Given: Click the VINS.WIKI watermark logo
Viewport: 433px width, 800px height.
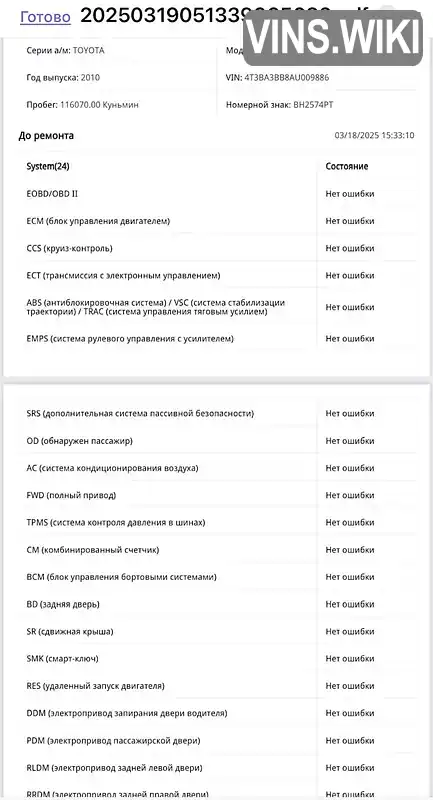Looking at the screenshot, I should (x=333, y=38).
